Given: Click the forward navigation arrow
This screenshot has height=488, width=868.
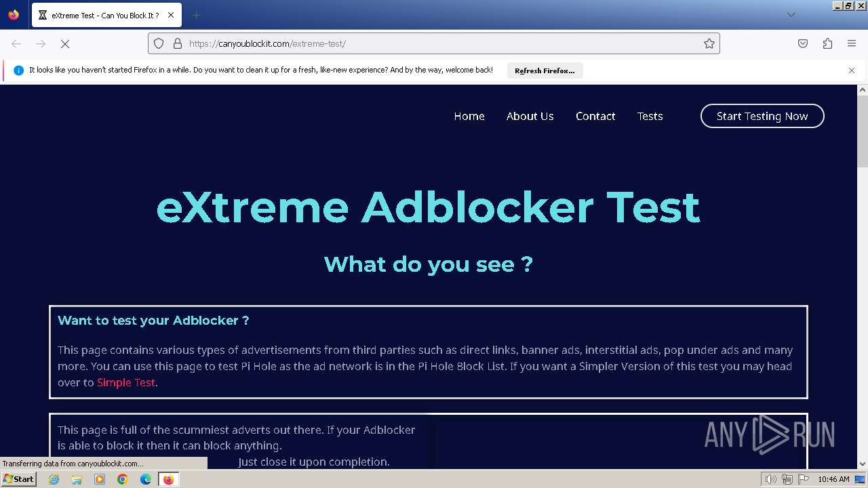Looking at the screenshot, I should (x=41, y=43).
